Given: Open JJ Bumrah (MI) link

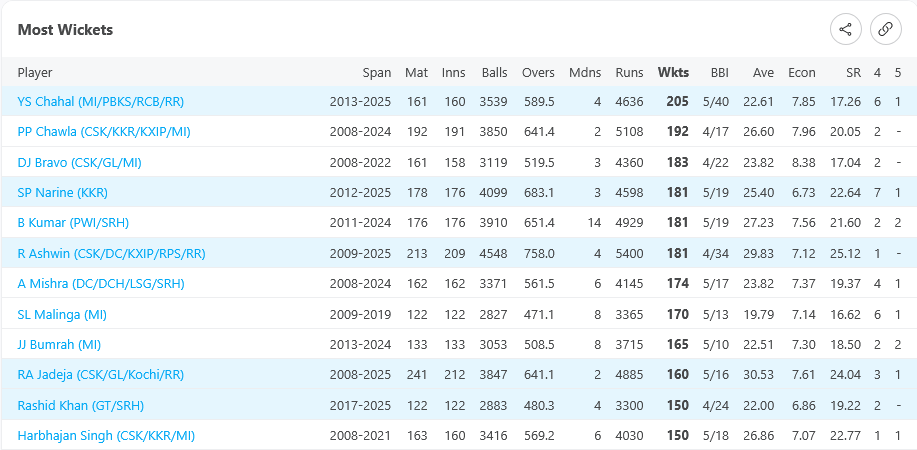Looking at the screenshot, I should tap(59, 345).
